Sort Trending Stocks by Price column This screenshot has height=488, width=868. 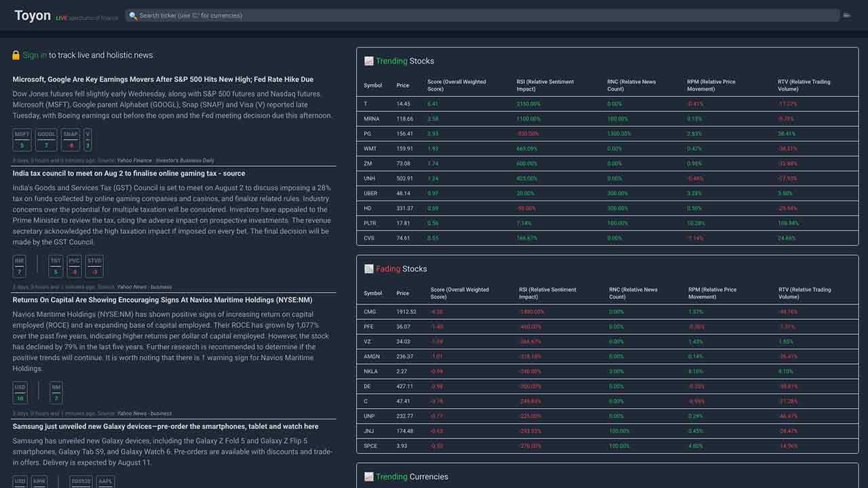403,85
